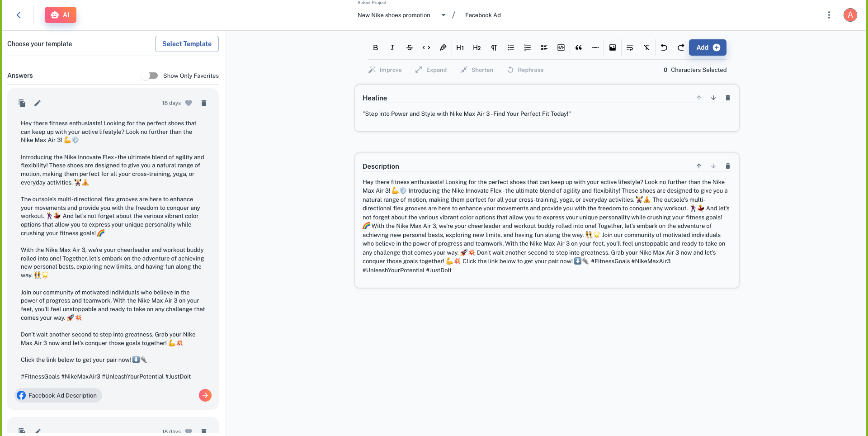The height and width of the screenshot is (436, 868).
Task: Toggle Show Only Favorites switch
Action: pos(150,76)
